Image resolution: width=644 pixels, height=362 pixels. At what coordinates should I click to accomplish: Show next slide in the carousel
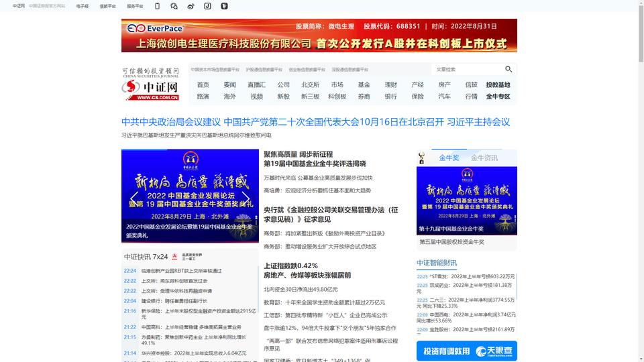click(x=246, y=198)
